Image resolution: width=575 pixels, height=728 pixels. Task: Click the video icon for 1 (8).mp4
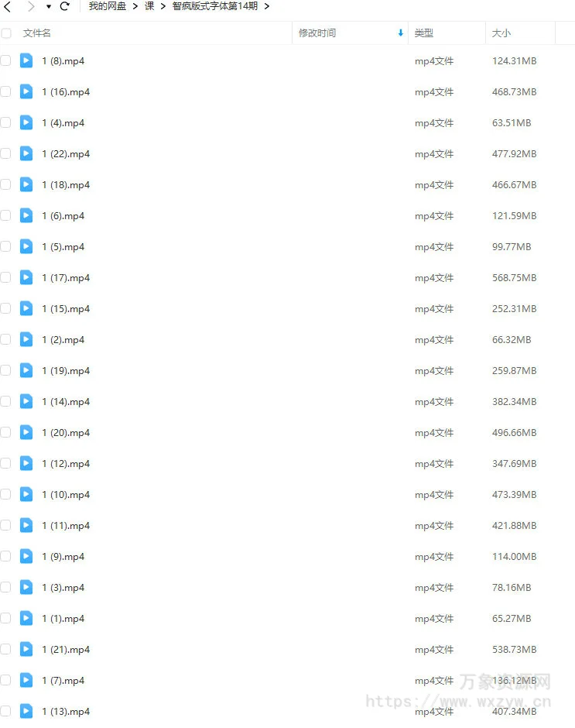point(26,61)
